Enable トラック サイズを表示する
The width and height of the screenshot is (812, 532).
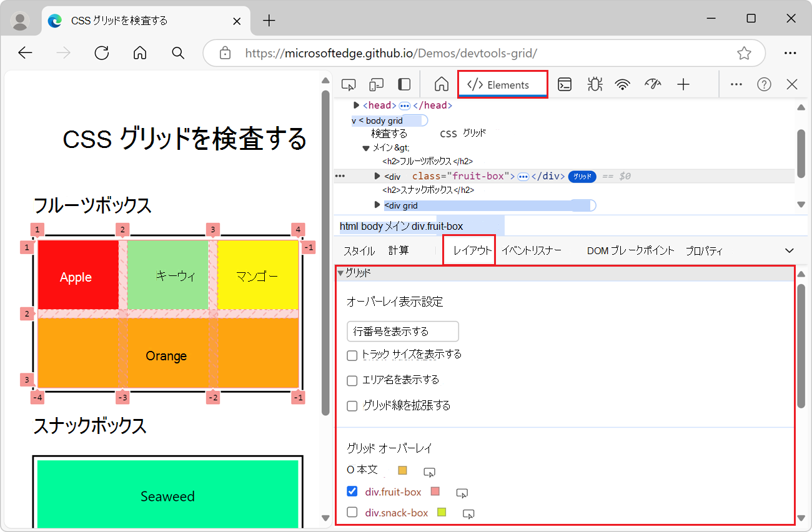click(x=352, y=354)
